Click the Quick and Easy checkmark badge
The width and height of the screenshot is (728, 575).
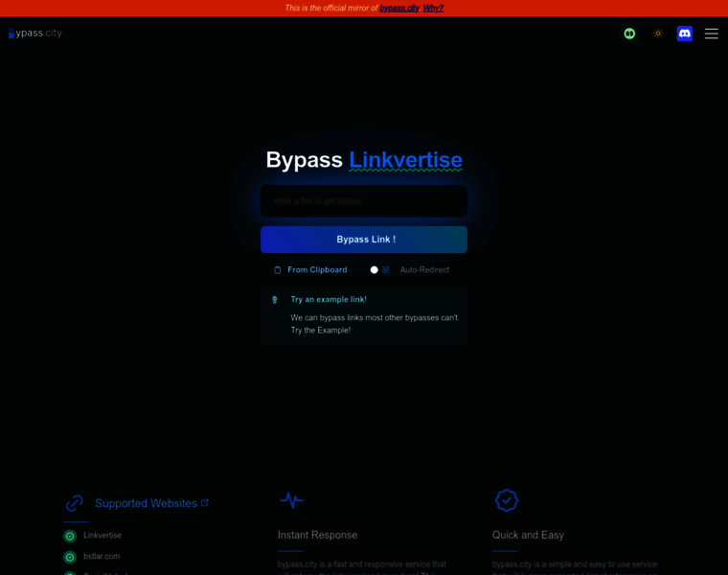pos(506,500)
